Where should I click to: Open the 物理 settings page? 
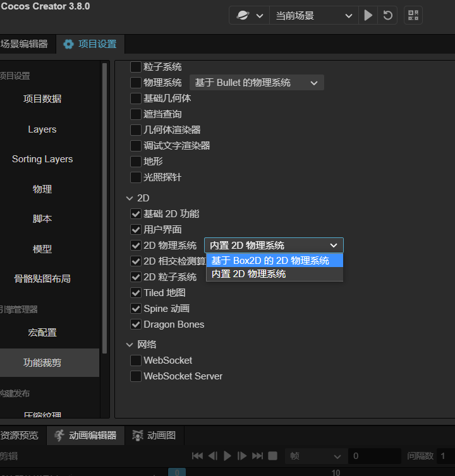click(42, 189)
